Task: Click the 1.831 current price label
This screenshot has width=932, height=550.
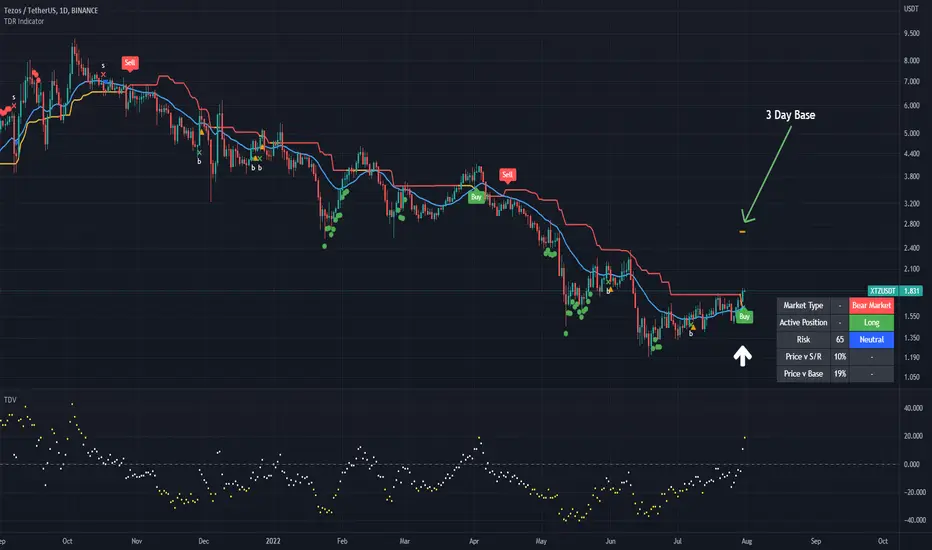Action: click(911, 291)
